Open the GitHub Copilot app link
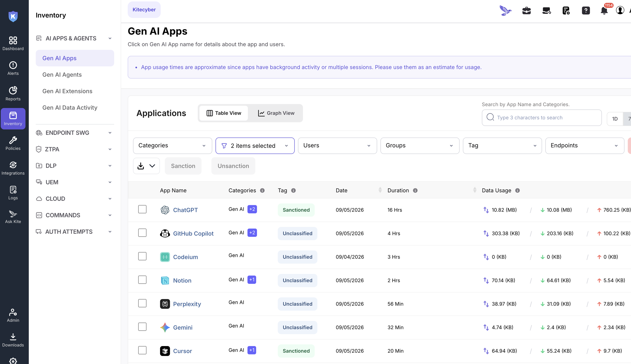This screenshot has height=364, width=631. [x=193, y=234]
